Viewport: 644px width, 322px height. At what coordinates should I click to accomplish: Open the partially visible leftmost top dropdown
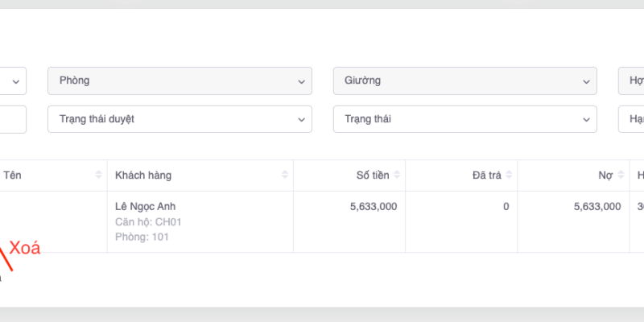(13, 80)
